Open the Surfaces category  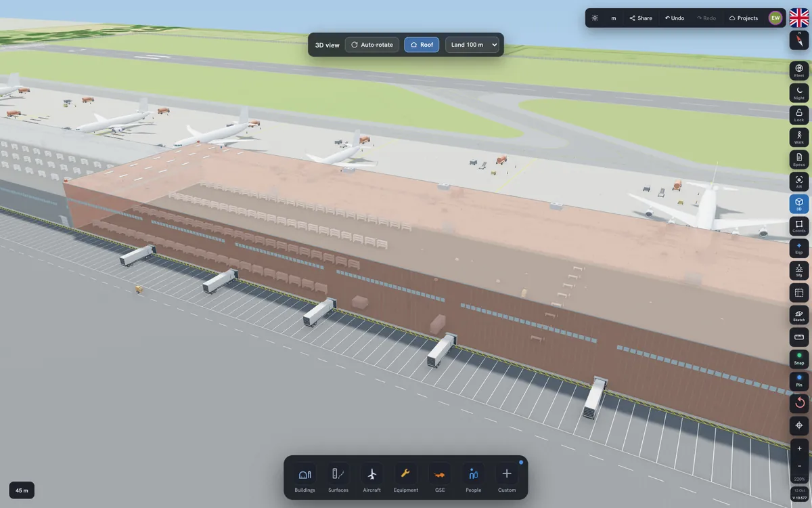pos(338,478)
